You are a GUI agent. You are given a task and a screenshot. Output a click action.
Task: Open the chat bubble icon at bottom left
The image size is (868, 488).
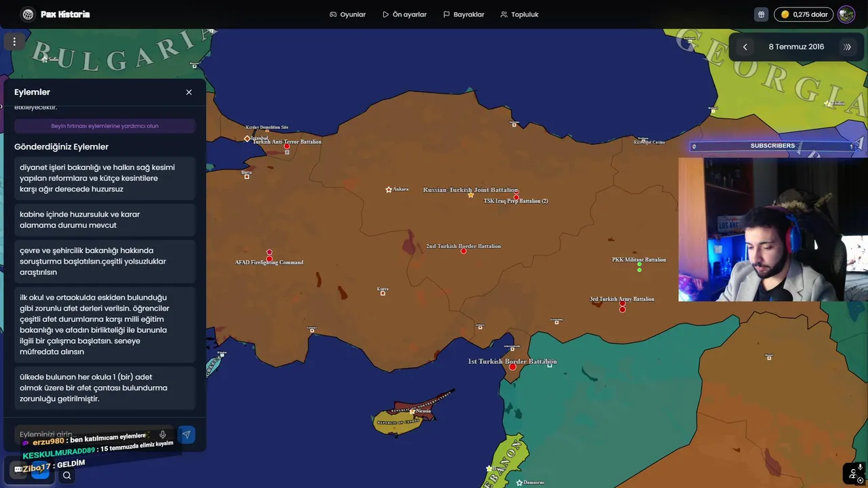click(18, 469)
